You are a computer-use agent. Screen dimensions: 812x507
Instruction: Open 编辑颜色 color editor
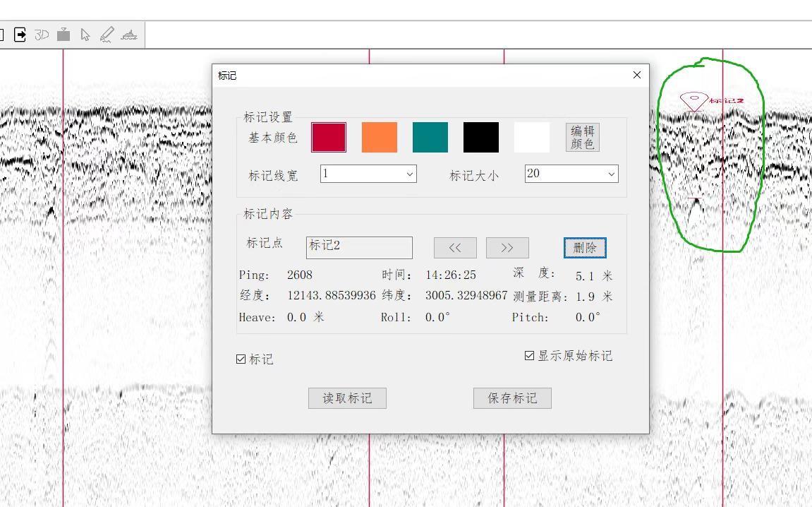point(583,138)
